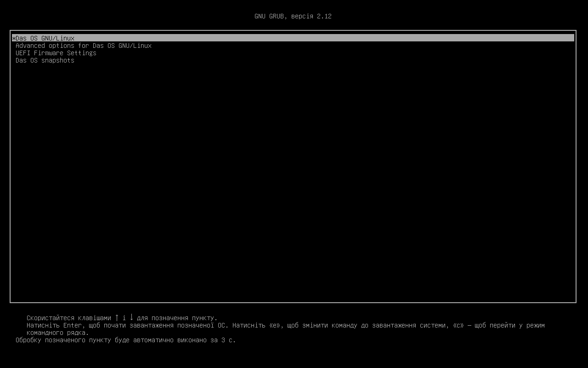Click the asterisk marker beside Das OS GNU/Linux

pos(14,38)
